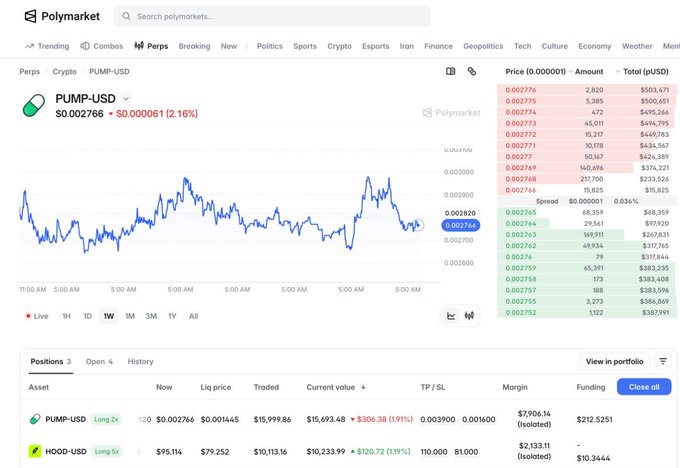Click the current price label 0.002766 on chart

tap(461, 225)
